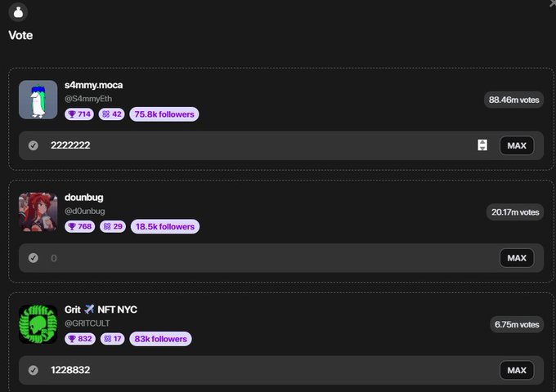Toggle the checkmark beside 1228832
556x392 pixels.
pyautogui.click(x=34, y=370)
